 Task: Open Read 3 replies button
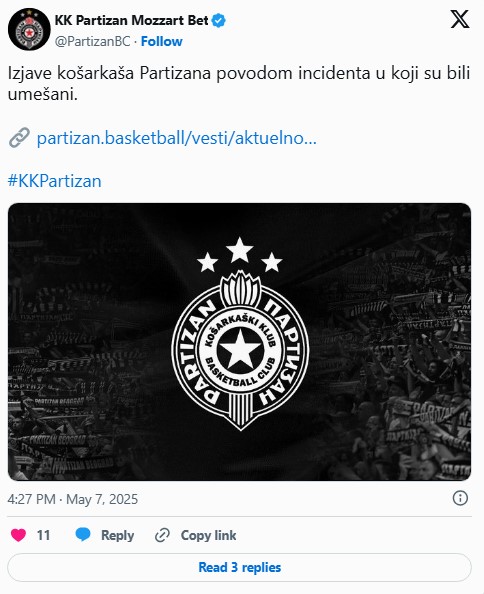pos(239,567)
